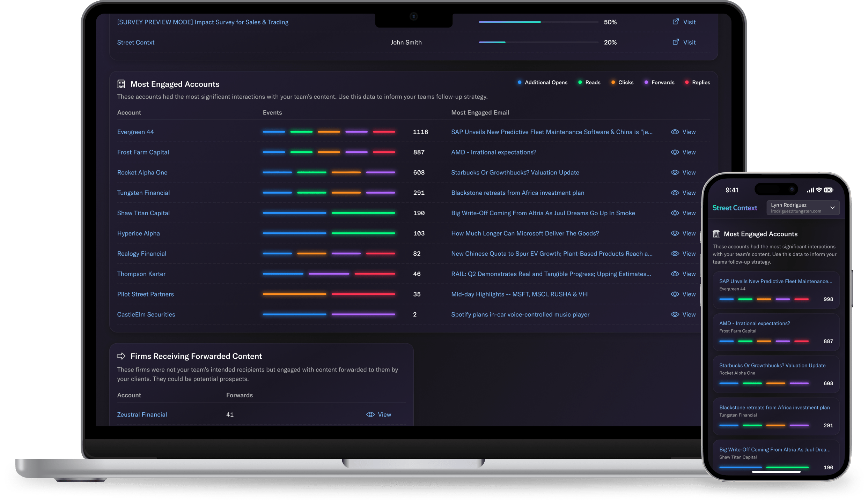Click Evergreen 44's blue events bar segment
Screen dimensions: 868x501
click(274, 132)
